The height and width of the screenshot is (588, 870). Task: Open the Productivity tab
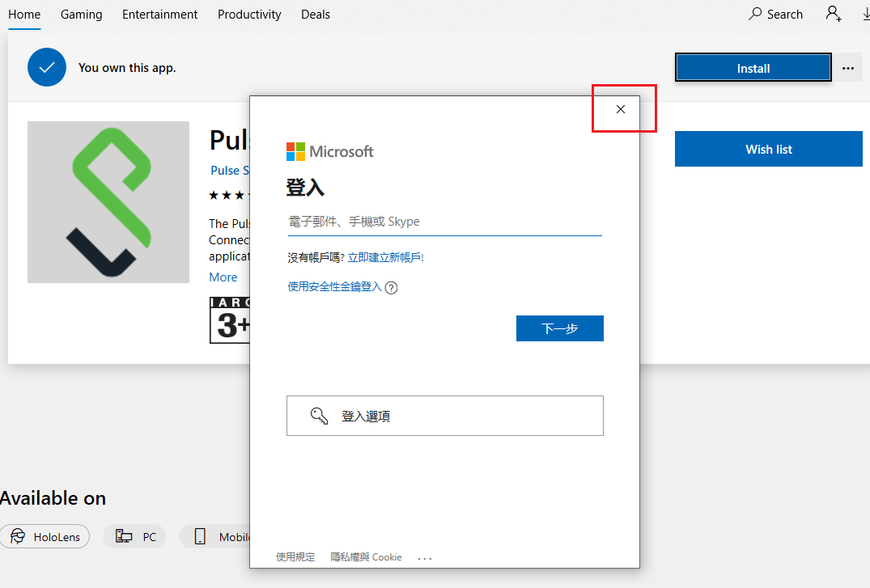249,15
